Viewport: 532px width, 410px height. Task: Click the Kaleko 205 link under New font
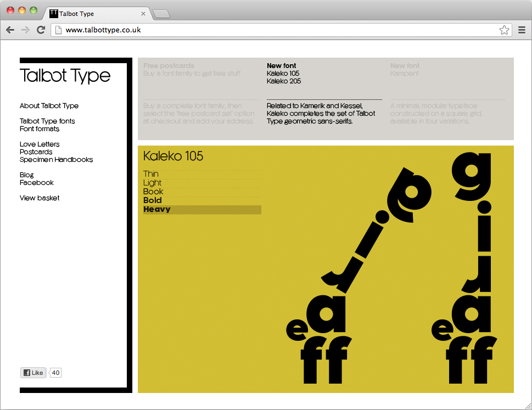pyautogui.click(x=284, y=81)
